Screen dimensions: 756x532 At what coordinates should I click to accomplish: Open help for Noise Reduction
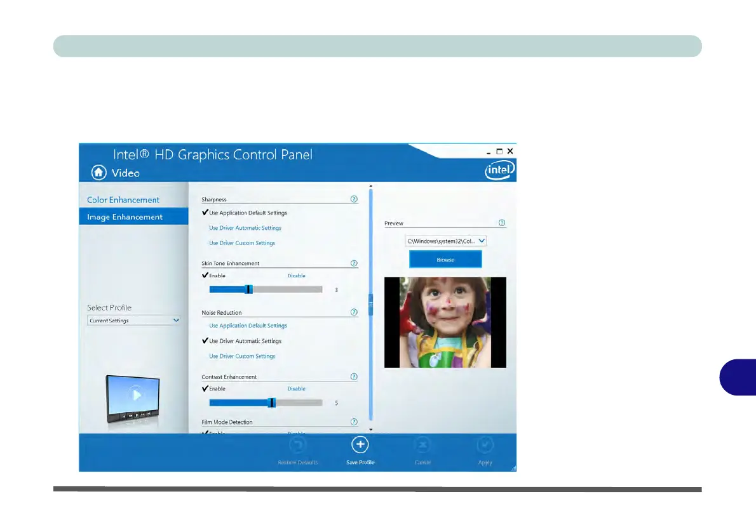coord(354,312)
